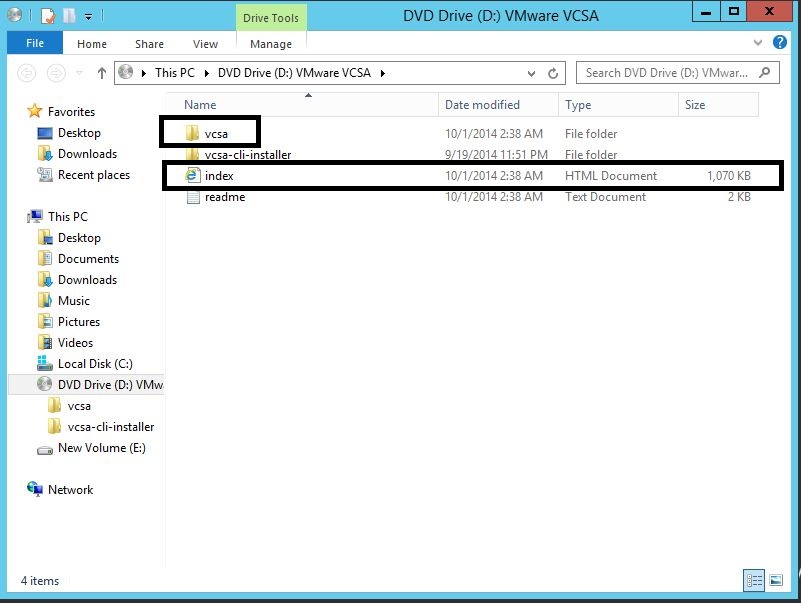Switch to the View ribbon tab
Viewport: 801px width, 603px height.
(x=205, y=44)
